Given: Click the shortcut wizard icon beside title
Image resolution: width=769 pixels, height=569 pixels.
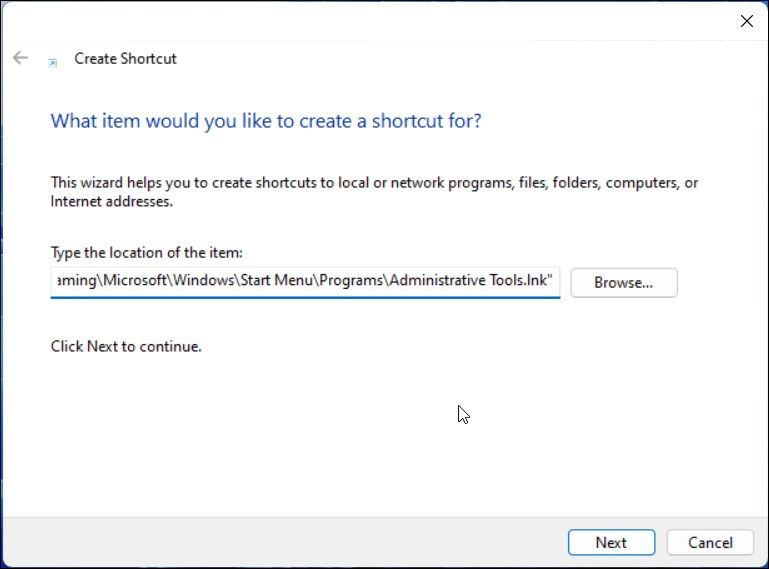Looking at the screenshot, I should pos(52,63).
